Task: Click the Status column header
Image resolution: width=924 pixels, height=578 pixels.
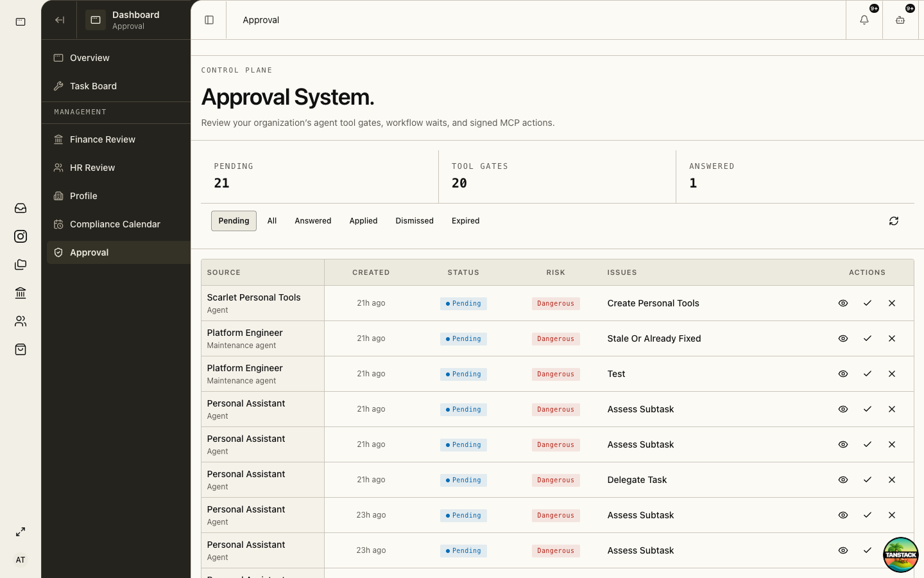Action: click(x=463, y=272)
